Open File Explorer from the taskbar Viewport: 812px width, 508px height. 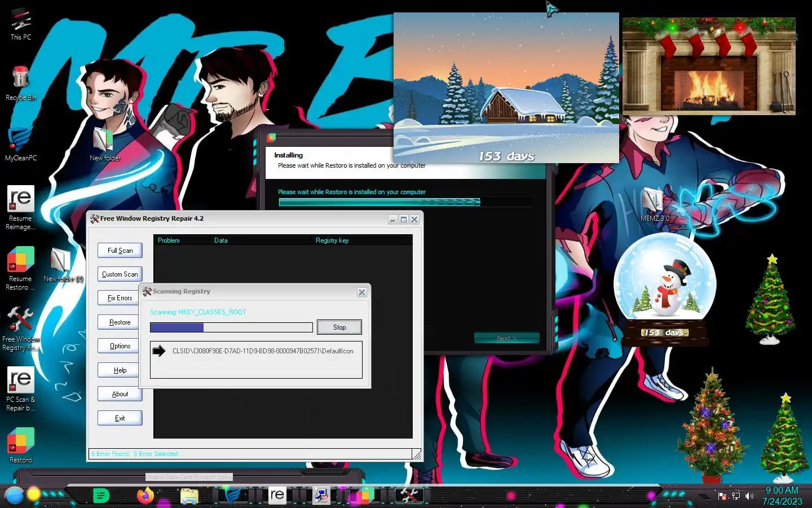189,496
